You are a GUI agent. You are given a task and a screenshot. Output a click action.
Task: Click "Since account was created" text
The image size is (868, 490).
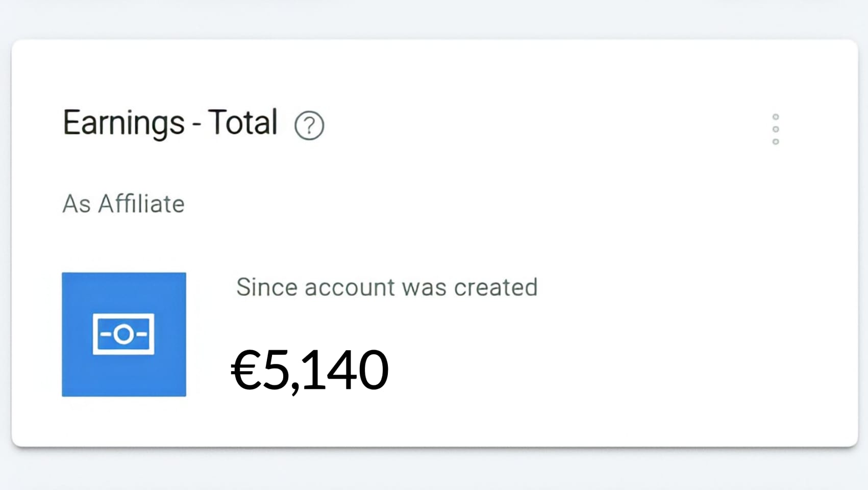click(386, 287)
